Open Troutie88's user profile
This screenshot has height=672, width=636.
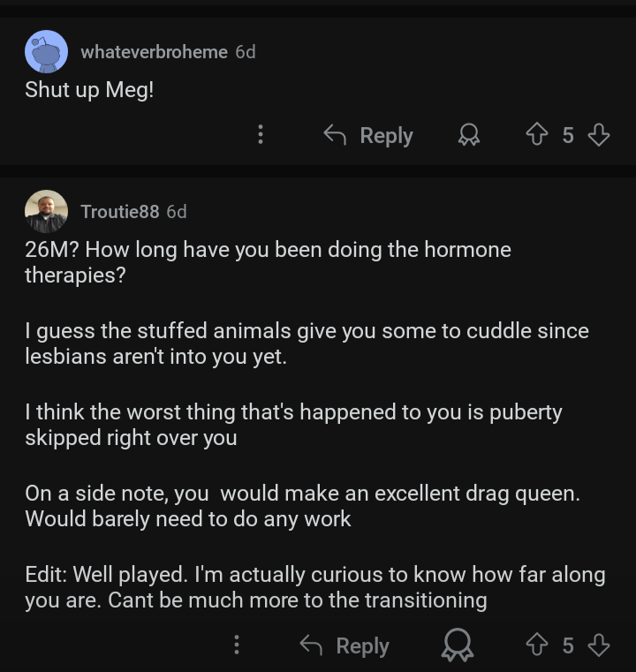pyautogui.click(x=119, y=212)
